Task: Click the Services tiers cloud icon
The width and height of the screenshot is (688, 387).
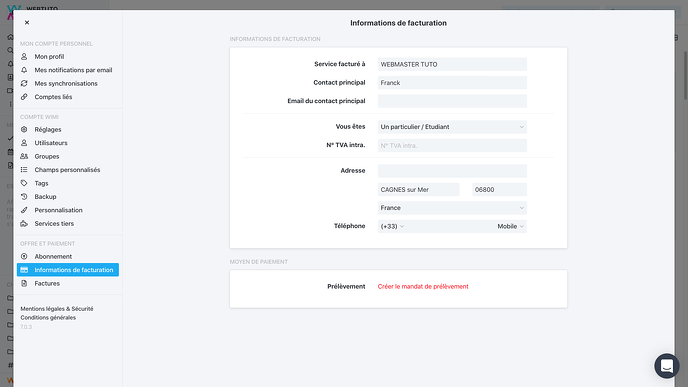Action: tap(24, 223)
